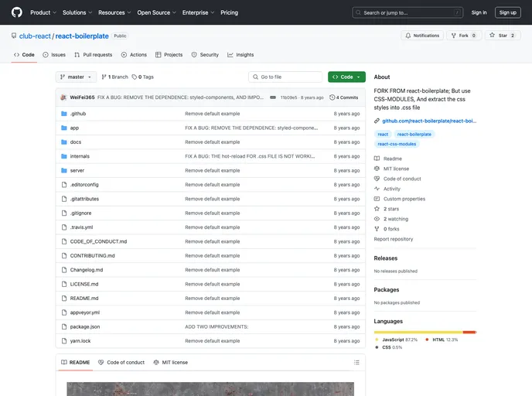Click the JavaScript 87.2% legend entry

(396, 340)
